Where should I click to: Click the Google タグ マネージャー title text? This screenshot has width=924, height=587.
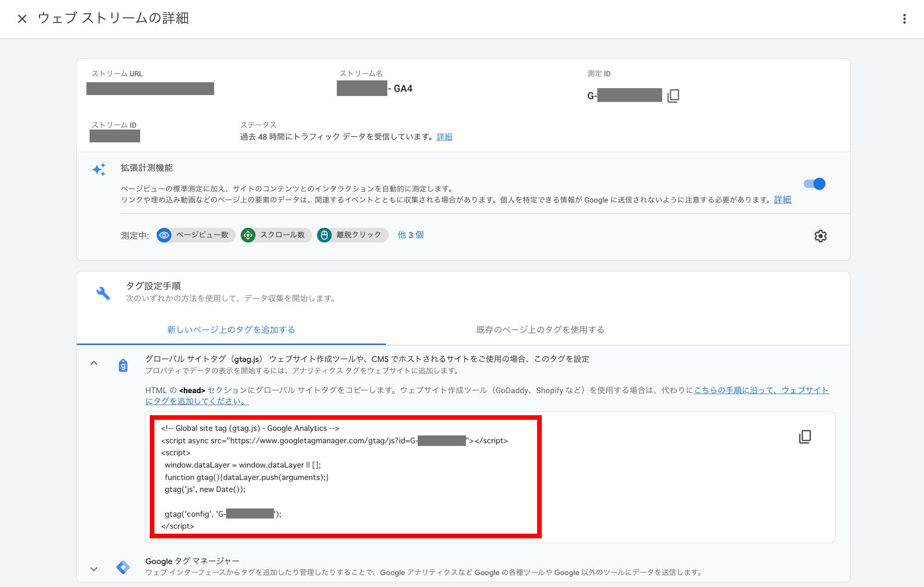tap(192, 561)
